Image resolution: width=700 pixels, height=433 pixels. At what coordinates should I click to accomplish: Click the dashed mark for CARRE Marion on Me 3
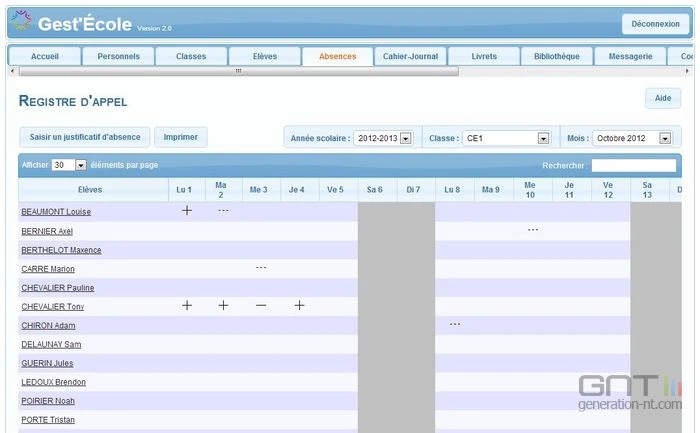click(x=261, y=267)
